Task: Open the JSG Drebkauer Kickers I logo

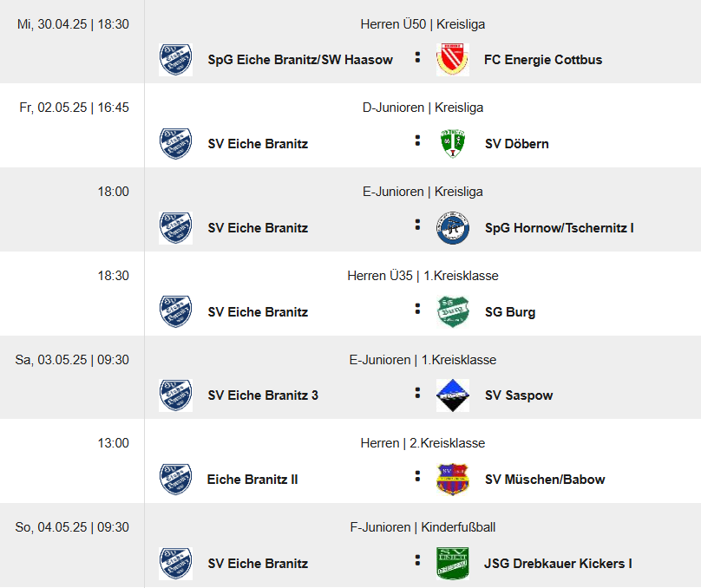Action: pos(453,564)
